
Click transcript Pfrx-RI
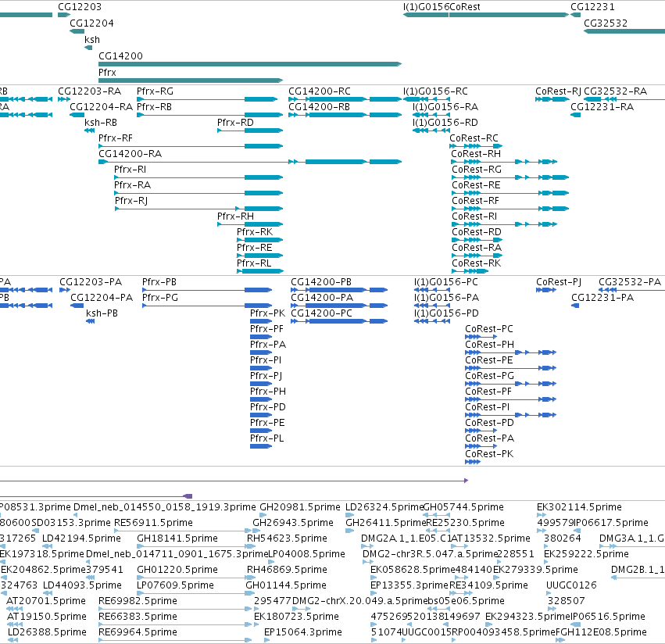point(198,177)
